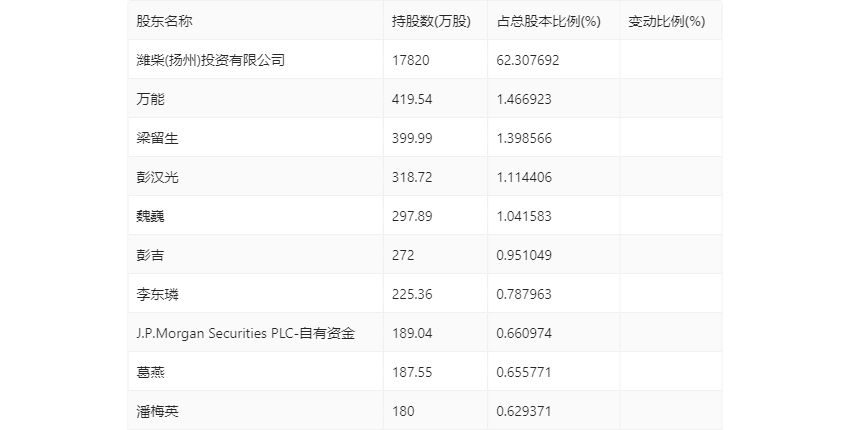Select shareholder name 梁留生
The width and height of the screenshot is (850, 430).
tap(157, 138)
